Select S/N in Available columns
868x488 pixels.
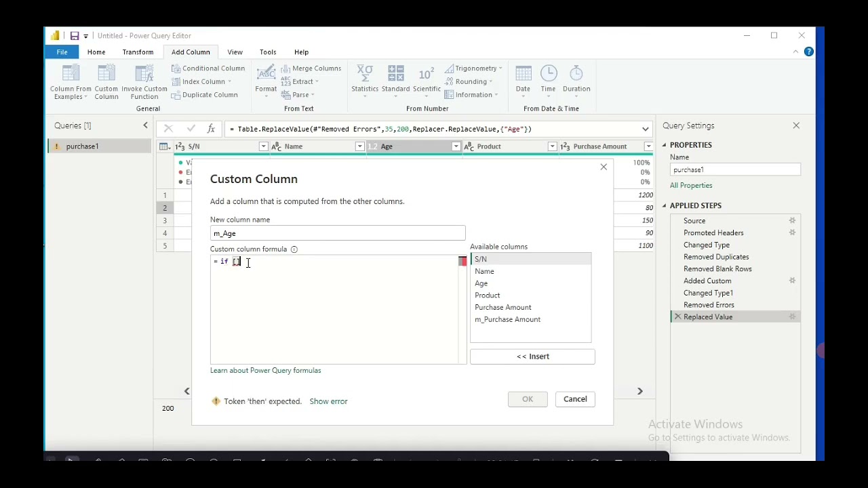(530, 259)
